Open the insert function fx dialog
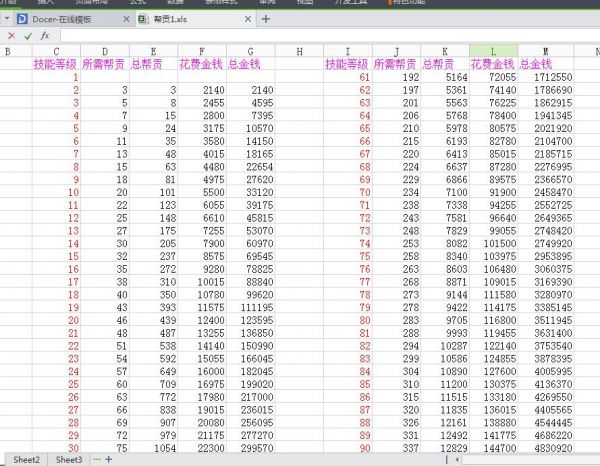 45,35
